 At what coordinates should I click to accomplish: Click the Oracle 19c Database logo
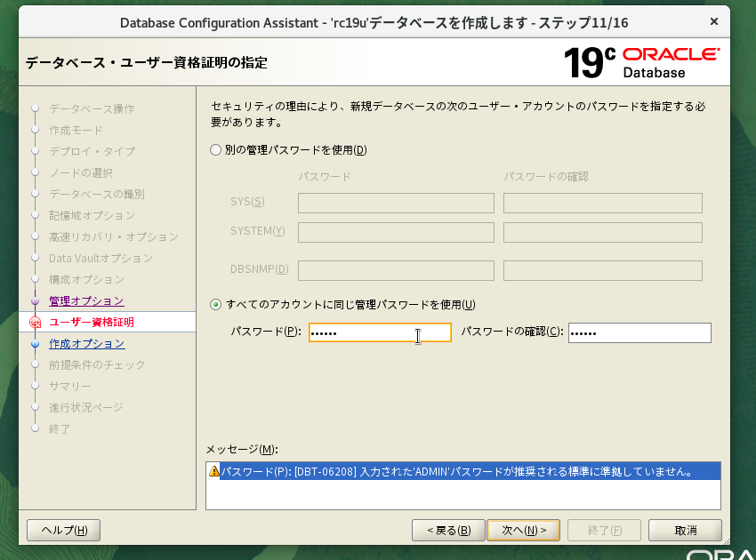[x=642, y=62]
